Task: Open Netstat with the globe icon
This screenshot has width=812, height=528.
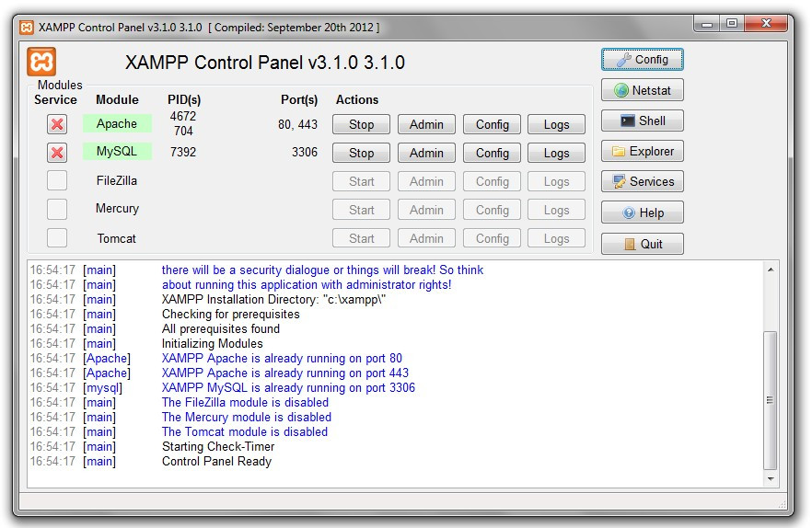Action: pyautogui.click(x=643, y=90)
